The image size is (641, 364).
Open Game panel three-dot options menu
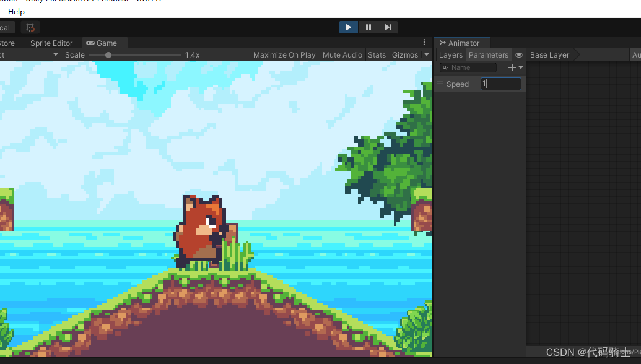coord(424,43)
